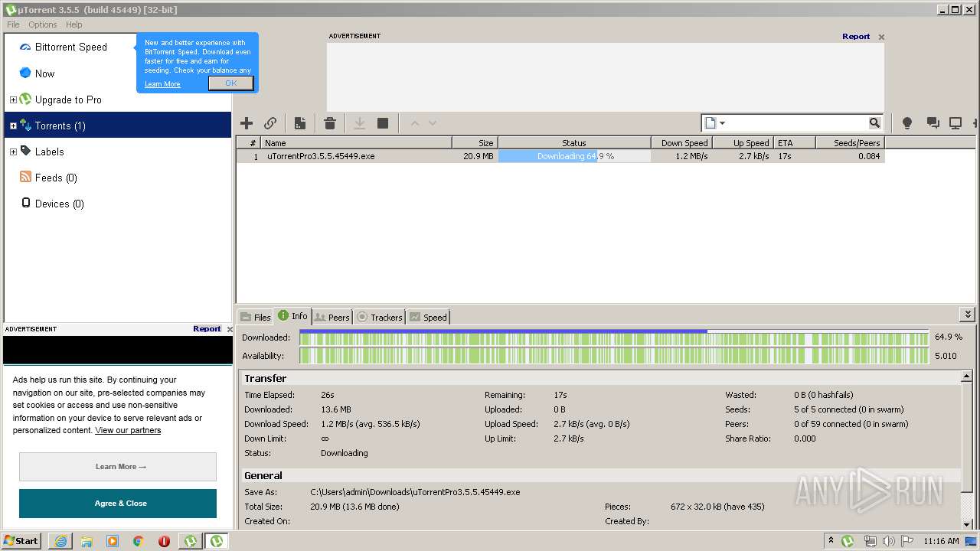Click the Downloading 64.9 % progress bar
This screenshot has height=551, width=980.
pos(574,156)
